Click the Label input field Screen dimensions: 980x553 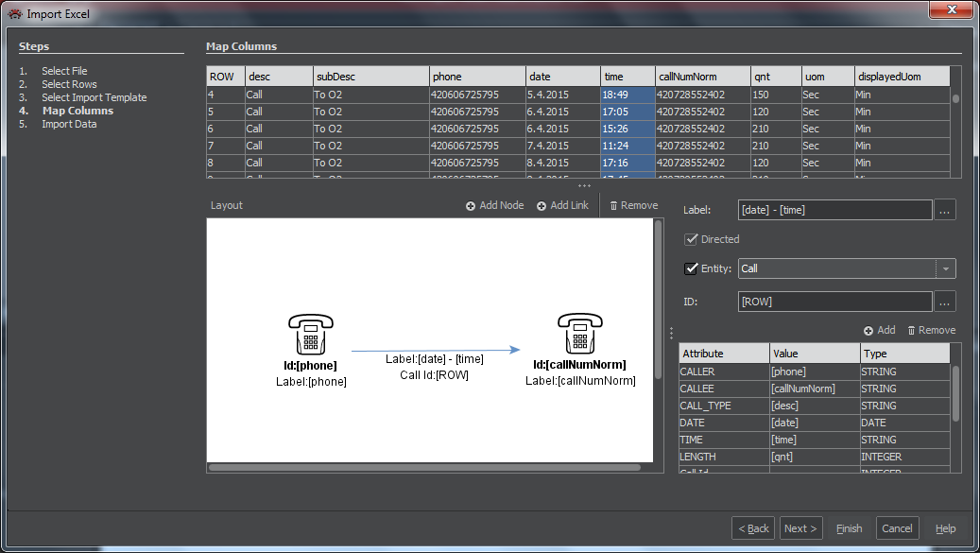click(x=834, y=211)
